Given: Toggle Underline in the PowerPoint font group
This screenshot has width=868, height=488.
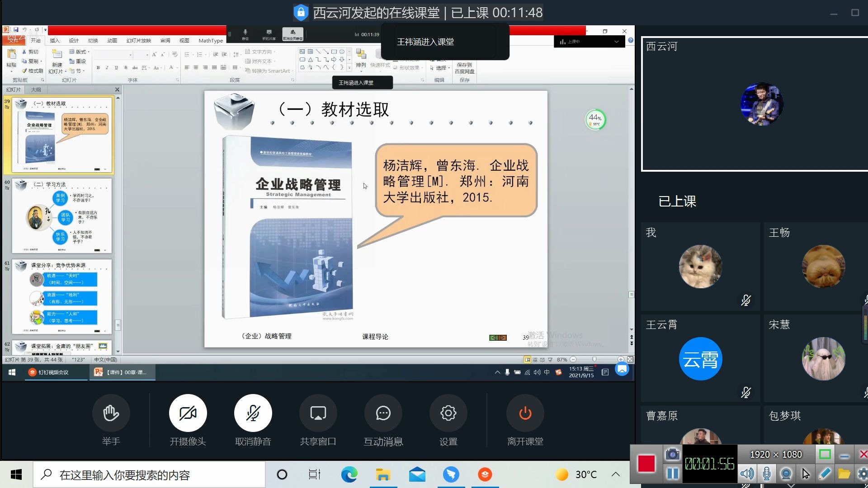Looking at the screenshot, I should click(116, 68).
